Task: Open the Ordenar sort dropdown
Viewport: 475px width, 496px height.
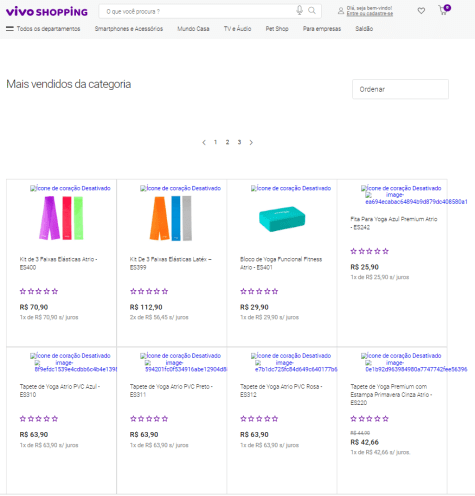Action: tap(400, 89)
